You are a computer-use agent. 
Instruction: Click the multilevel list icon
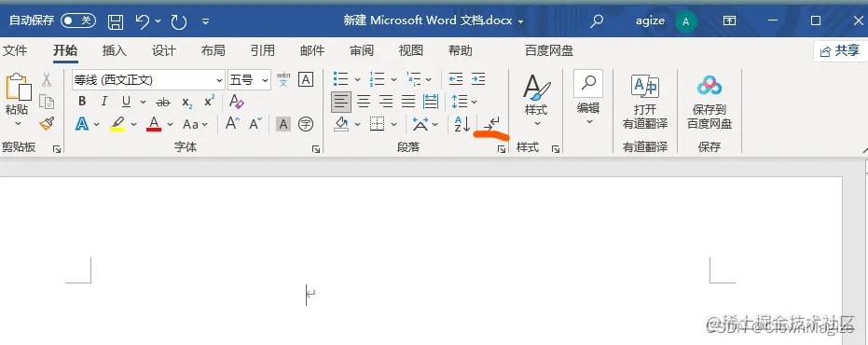(414, 79)
